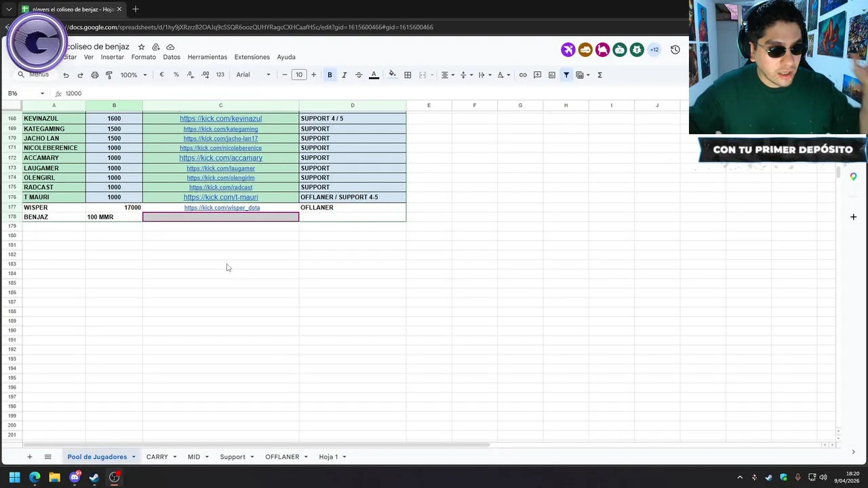This screenshot has height=488, width=868.
Task: Open the Extensiones menu
Action: pos(252,57)
